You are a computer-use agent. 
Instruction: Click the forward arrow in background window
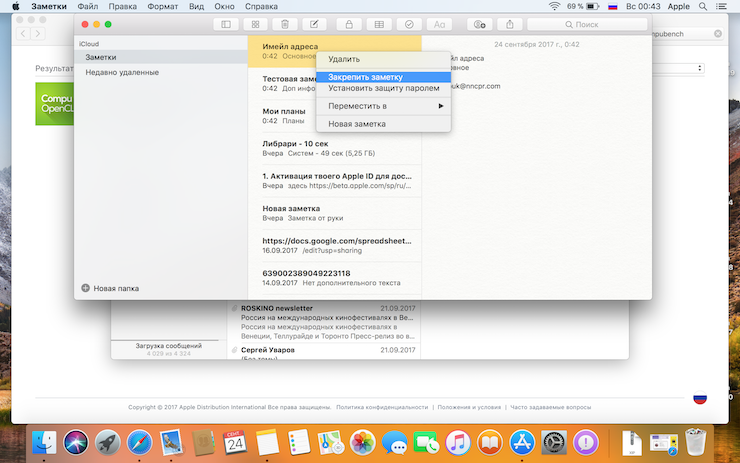tap(38, 34)
